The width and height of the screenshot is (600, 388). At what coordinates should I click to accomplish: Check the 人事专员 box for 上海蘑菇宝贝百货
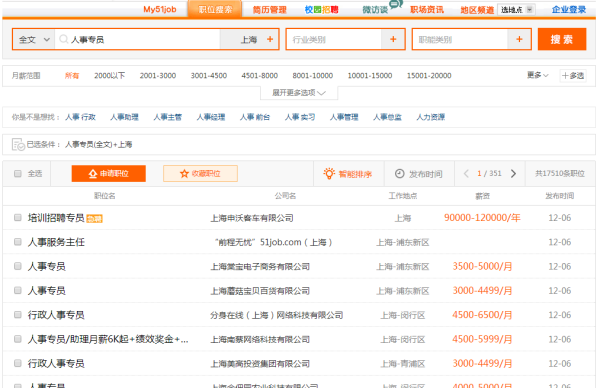pyautogui.click(x=18, y=290)
